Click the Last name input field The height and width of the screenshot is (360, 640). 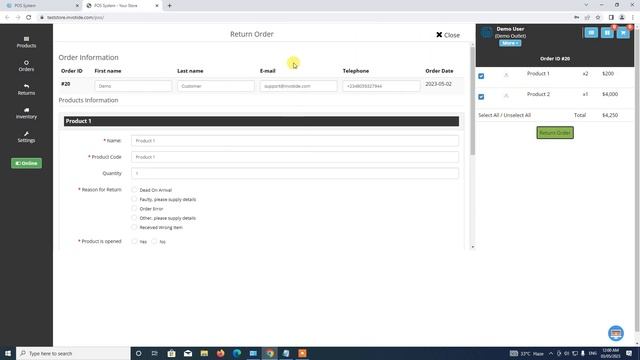click(216, 86)
